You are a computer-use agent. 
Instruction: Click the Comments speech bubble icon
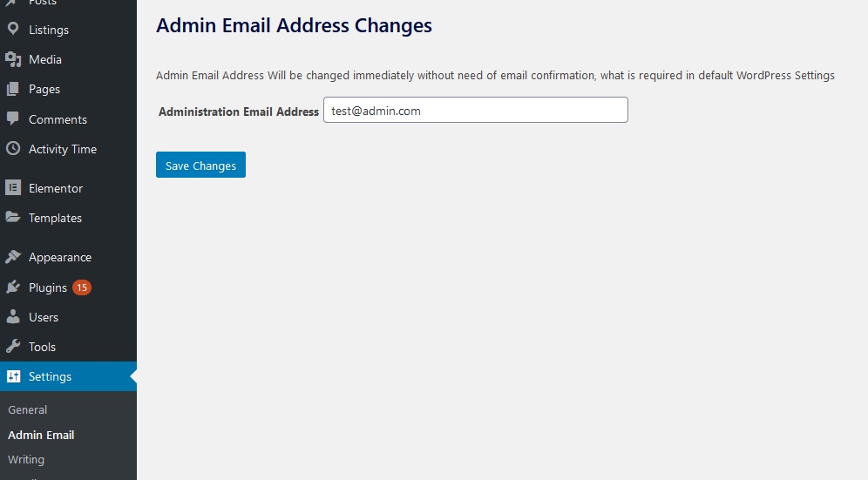pos(13,119)
